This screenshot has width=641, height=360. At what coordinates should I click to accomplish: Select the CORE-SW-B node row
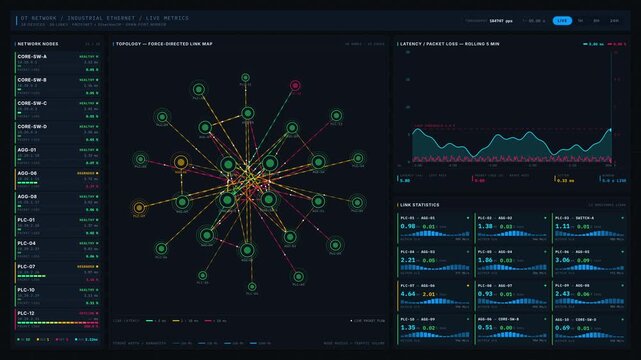tap(57, 86)
